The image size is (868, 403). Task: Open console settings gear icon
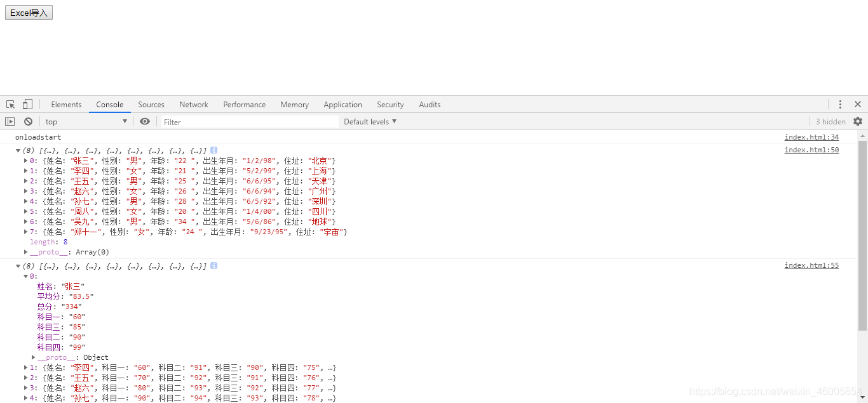click(858, 121)
